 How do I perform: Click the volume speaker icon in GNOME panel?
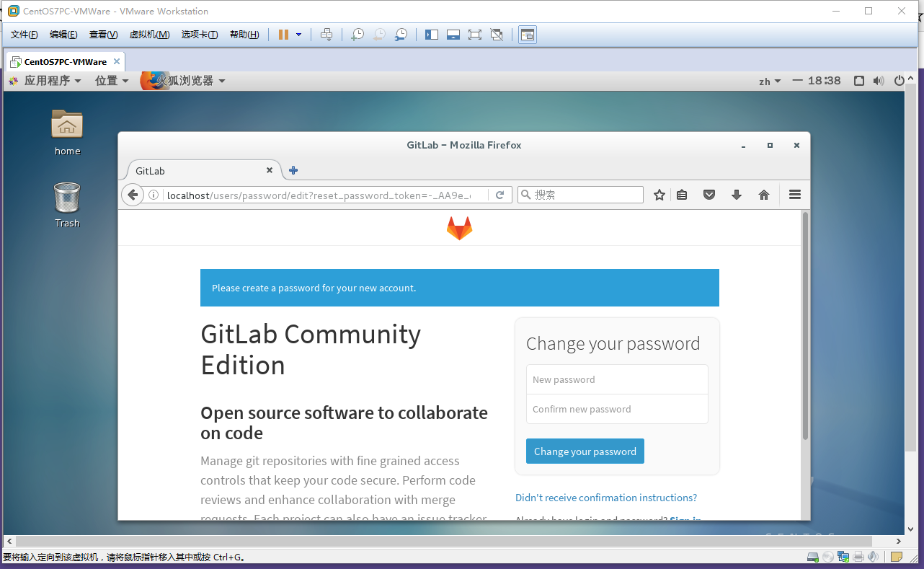(878, 81)
